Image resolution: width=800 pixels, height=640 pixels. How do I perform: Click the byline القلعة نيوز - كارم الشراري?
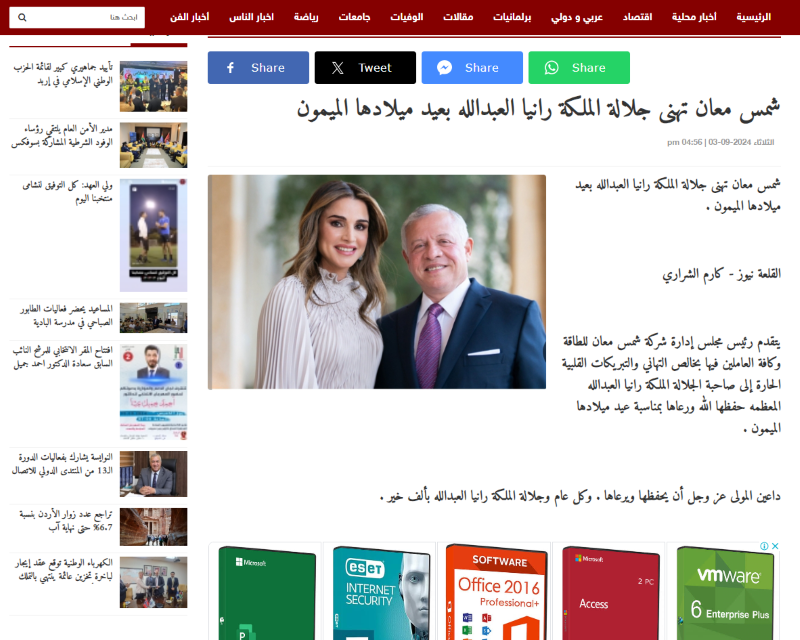[721, 274]
